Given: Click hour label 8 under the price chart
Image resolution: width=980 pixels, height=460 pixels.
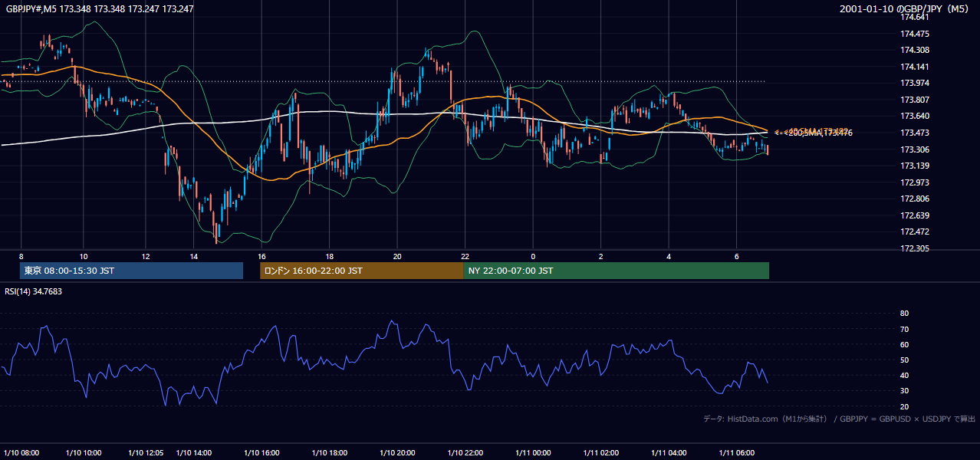Looking at the screenshot, I should pos(21,256).
